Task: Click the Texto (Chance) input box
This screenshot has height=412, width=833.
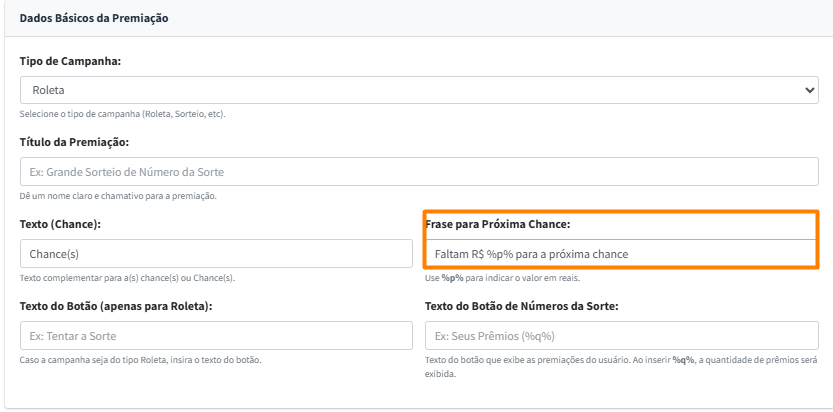Action: (216, 254)
